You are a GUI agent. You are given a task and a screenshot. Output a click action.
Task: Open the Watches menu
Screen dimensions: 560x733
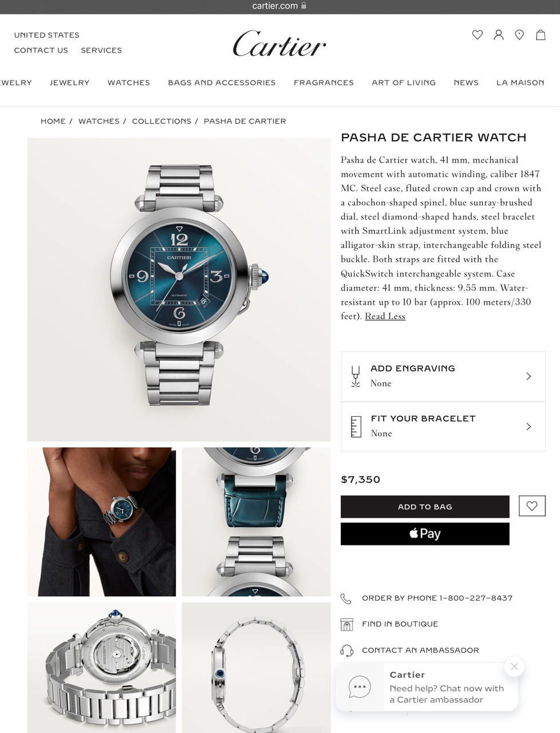tap(129, 82)
